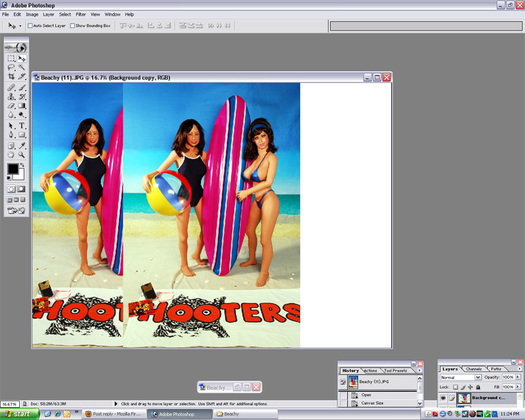Open the Normal blend mode dropdown
Viewport: 525px width, 420px height.
coord(478,377)
